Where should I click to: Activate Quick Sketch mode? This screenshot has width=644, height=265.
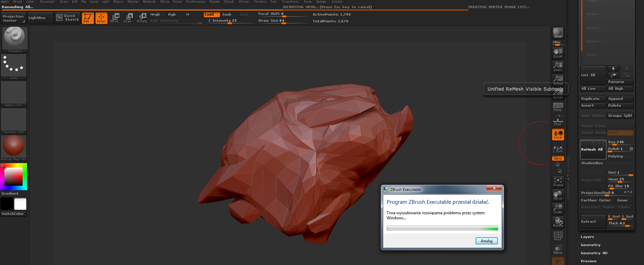pyautogui.click(x=68, y=18)
